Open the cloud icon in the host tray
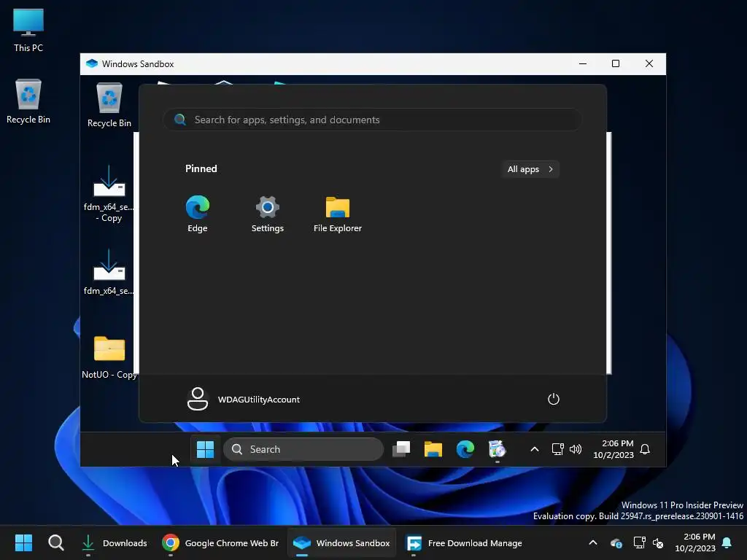 point(616,542)
